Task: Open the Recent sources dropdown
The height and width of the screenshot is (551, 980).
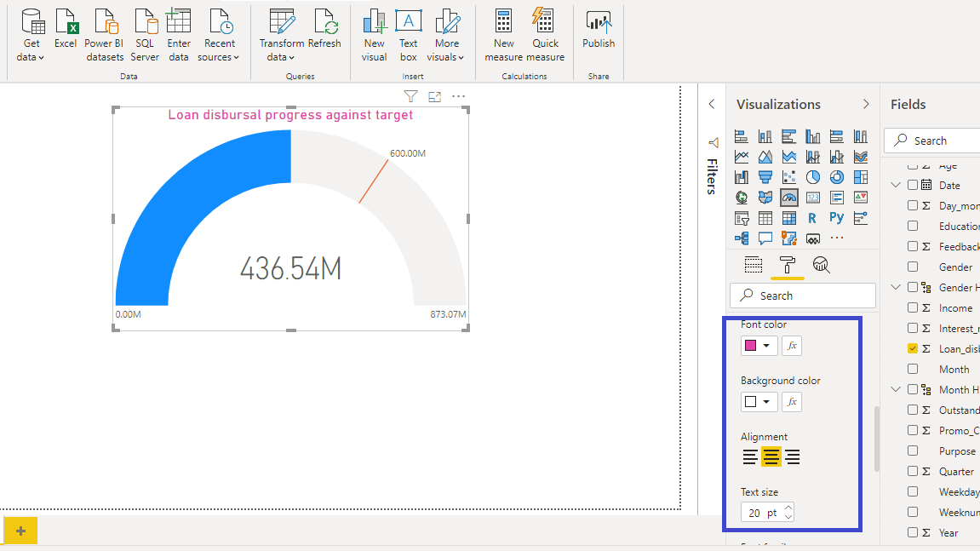Action: click(219, 36)
